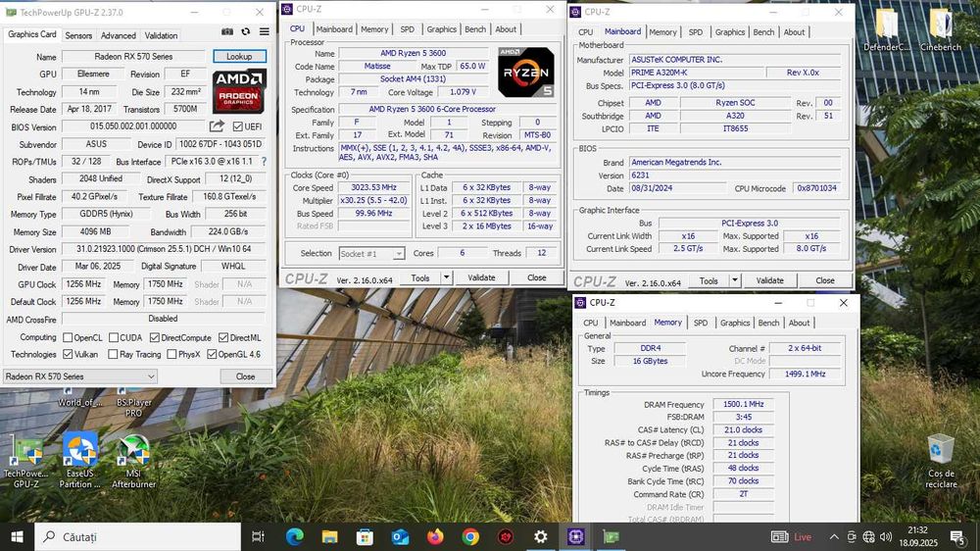Toggle the CUDA checkbox

(113, 337)
